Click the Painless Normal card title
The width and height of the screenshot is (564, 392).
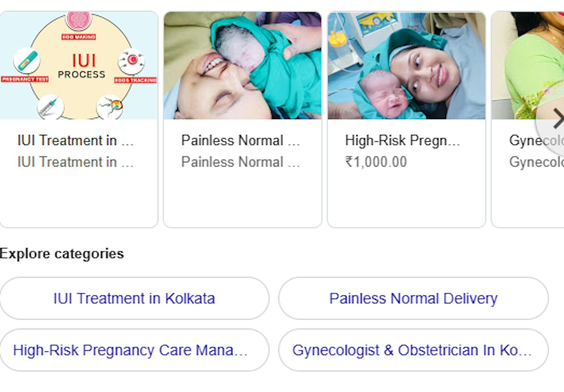click(240, 140)
